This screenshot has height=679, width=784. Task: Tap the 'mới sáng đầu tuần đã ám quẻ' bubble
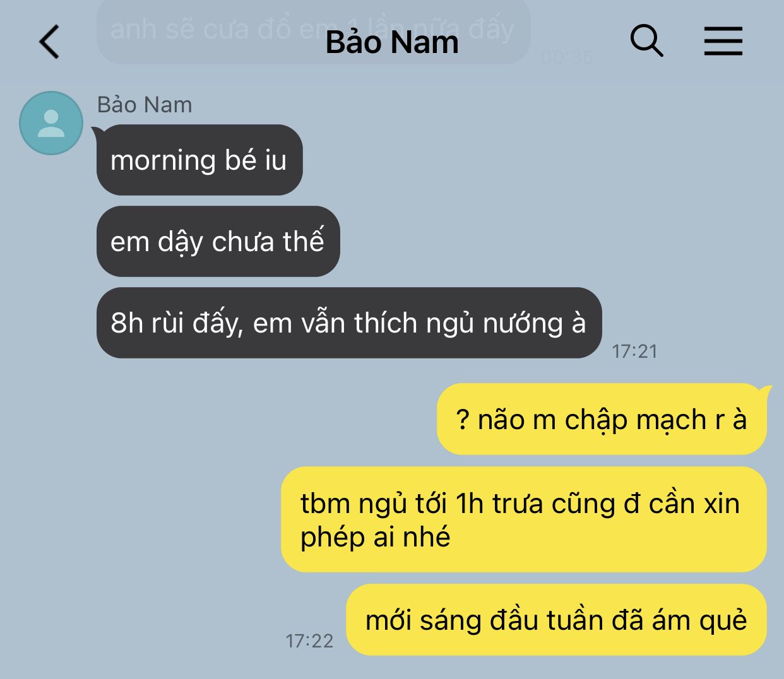[556, 620]
